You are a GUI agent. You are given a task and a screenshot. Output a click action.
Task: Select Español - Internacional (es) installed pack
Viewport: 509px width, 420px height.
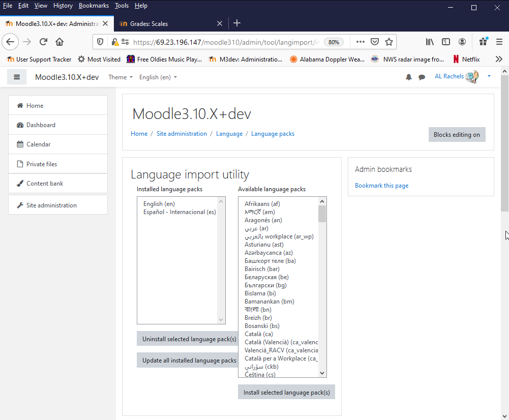tap(179, 212)
